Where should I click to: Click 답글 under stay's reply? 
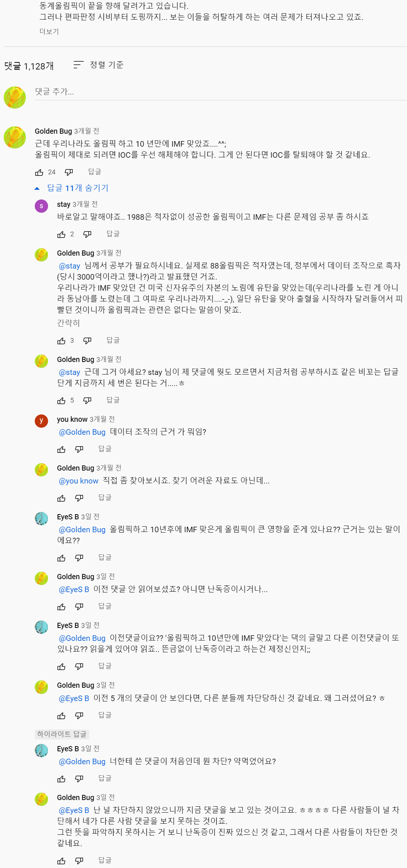point(113,234)
